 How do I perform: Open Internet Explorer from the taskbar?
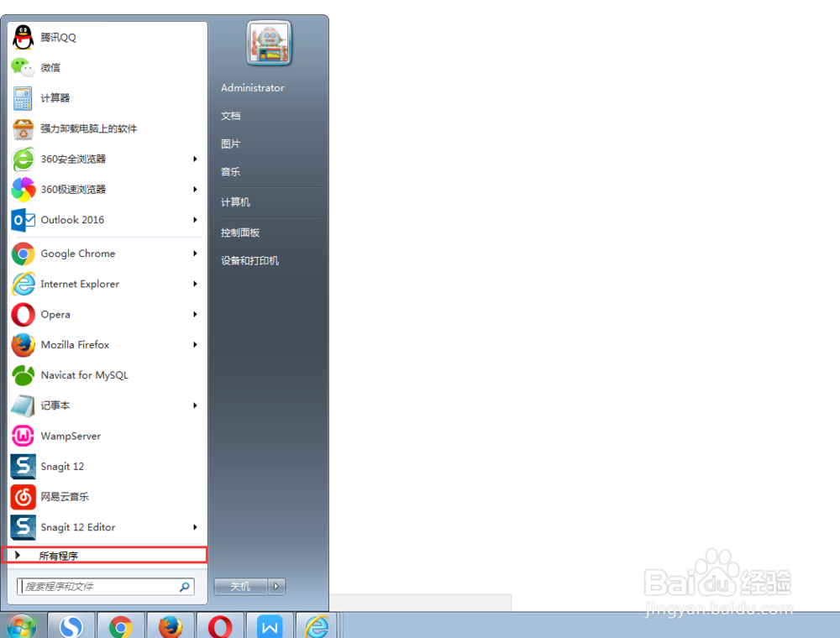(x=317, y=626)
